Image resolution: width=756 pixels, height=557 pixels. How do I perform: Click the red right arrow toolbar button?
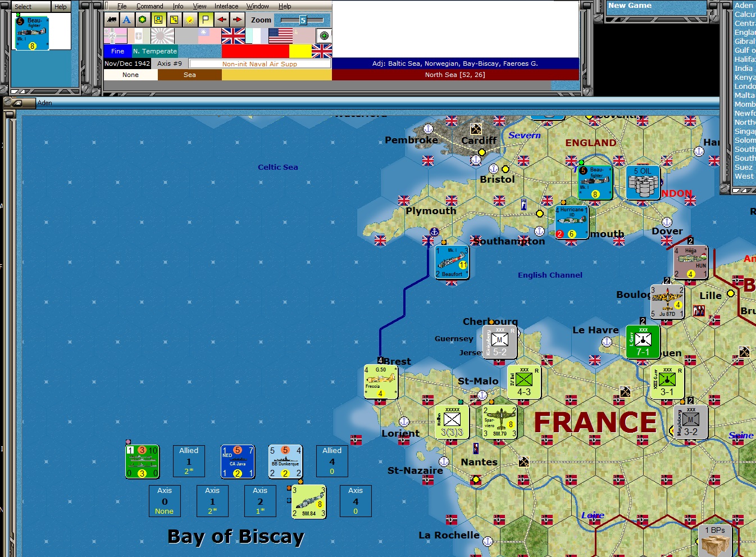238,20
